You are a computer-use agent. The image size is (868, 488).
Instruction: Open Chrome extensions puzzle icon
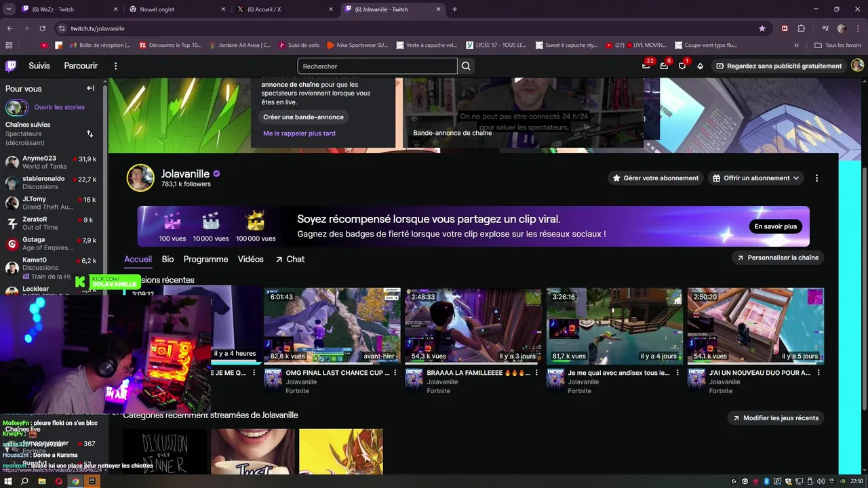click(x=801, y=28)
